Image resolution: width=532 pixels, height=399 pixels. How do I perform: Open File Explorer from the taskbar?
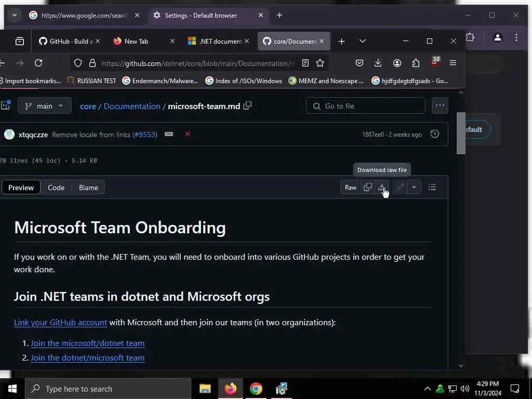tap(205, 389)
